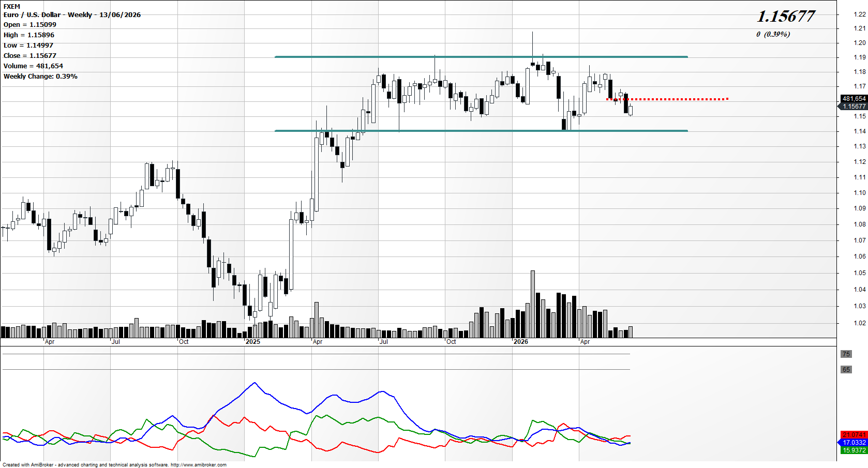Click the '2026' time axis label
This screenshot has width=868, height=468.
[521, 342]
